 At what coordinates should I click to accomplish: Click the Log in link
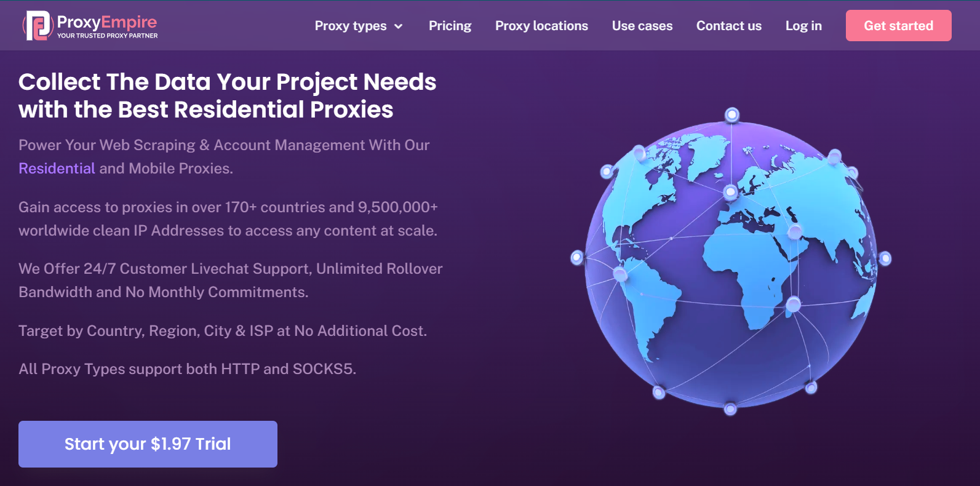point(803,26)
